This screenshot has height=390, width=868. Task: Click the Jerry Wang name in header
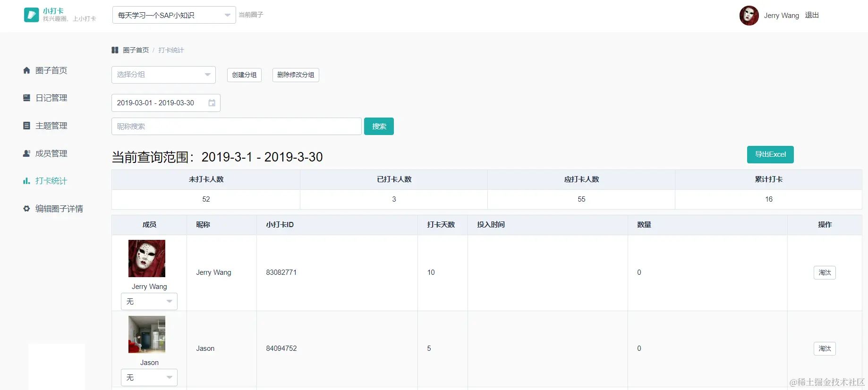[x=782, y=16]
